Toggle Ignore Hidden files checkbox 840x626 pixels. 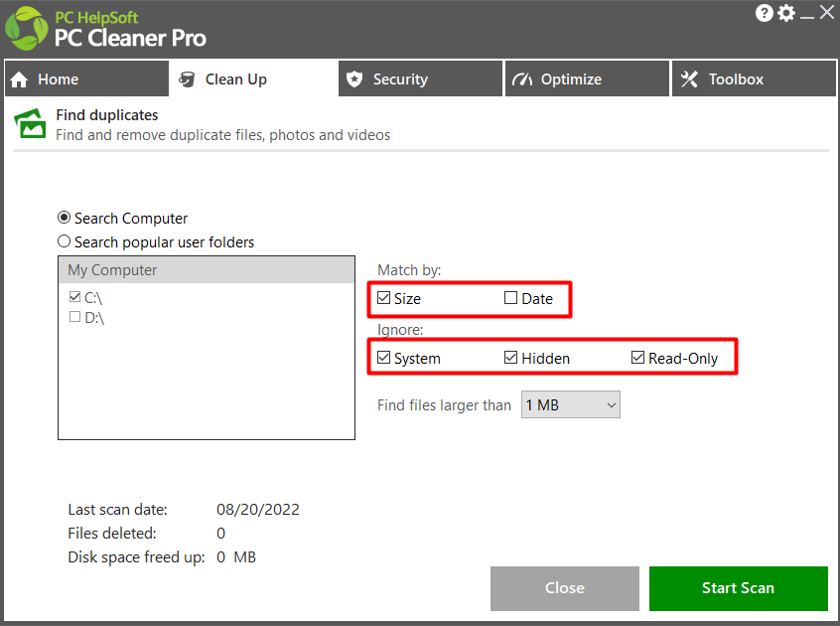coord(510,358)
